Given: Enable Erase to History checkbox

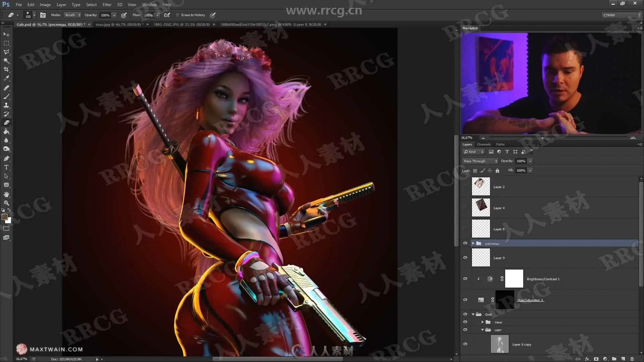Looking at the screenshot, I should (178, 15).
